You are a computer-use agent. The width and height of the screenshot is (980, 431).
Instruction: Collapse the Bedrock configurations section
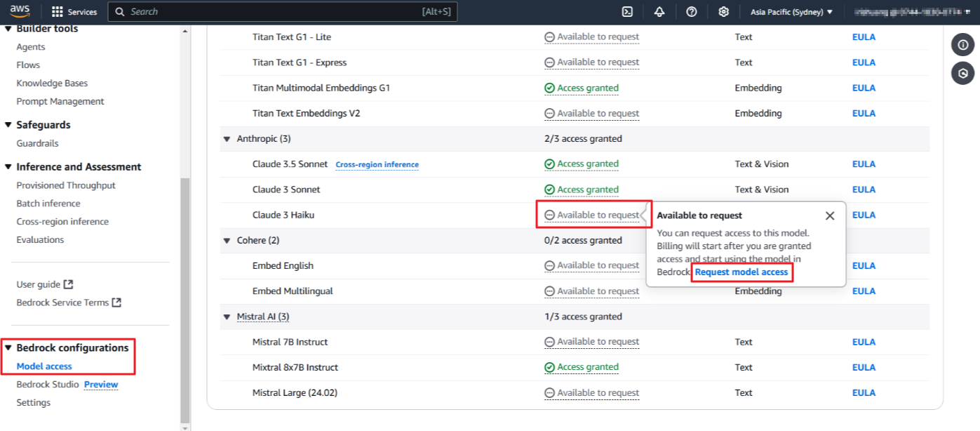coord(8,347)
